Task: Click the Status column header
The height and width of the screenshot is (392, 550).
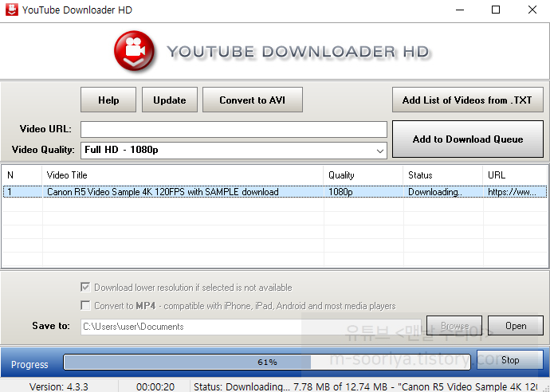Action: (x=443, y=175)
